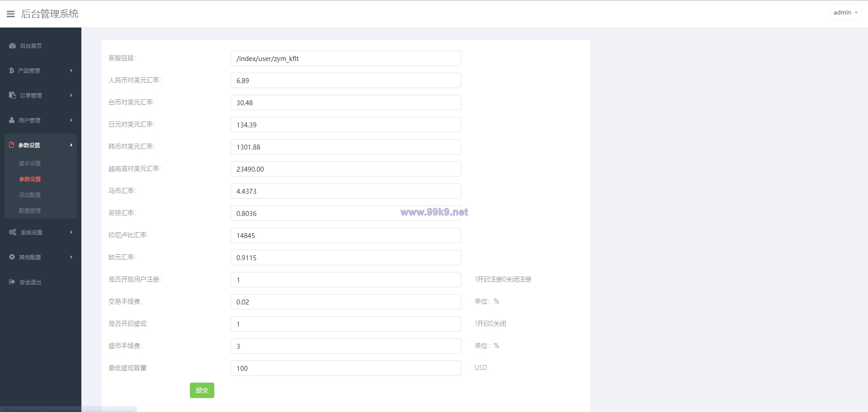Screen dimensions: 868x412
Task: Focus the 韩币对美元汇率 input field
Action: coord(346,147)
